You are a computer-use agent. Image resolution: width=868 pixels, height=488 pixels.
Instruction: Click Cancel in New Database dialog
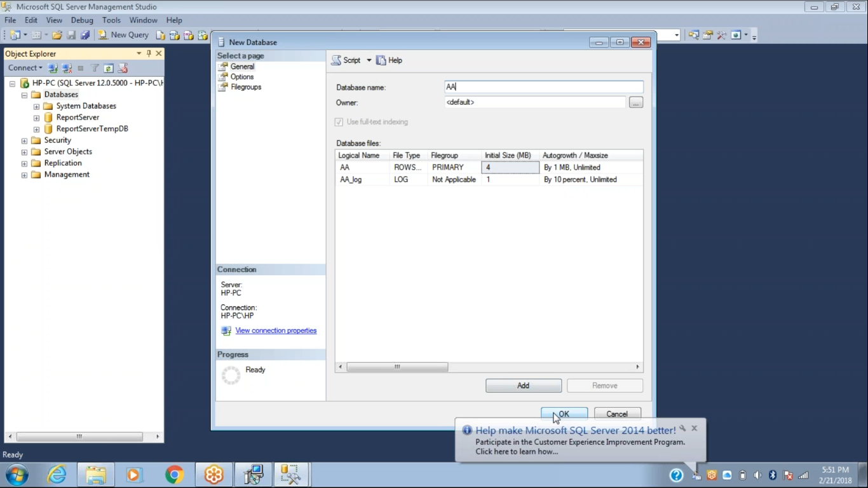click(617, 414)
